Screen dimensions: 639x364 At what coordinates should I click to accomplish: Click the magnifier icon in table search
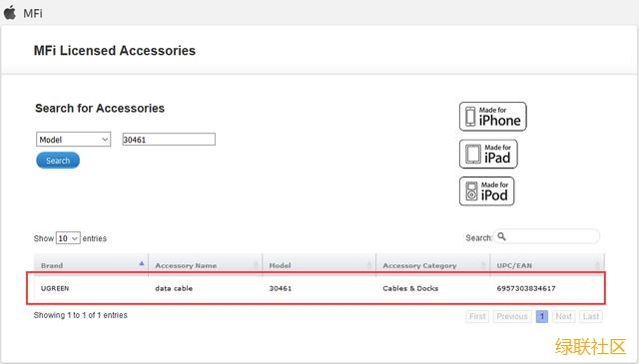point(501,236)
